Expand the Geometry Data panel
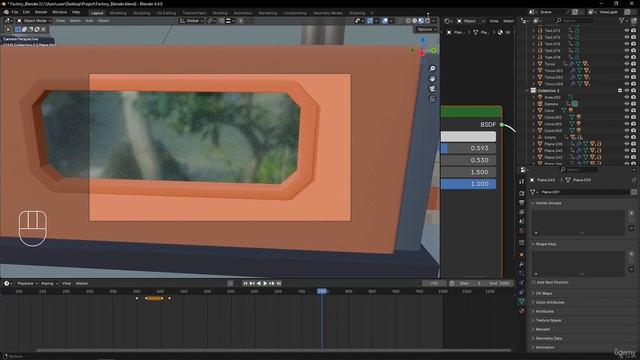The width and height of the screenshot is (640, 360). (549, 338)
